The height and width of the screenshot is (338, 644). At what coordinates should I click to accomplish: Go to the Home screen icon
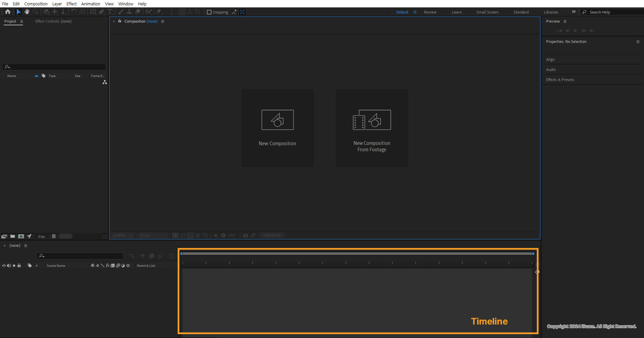(x=8, y=12)
